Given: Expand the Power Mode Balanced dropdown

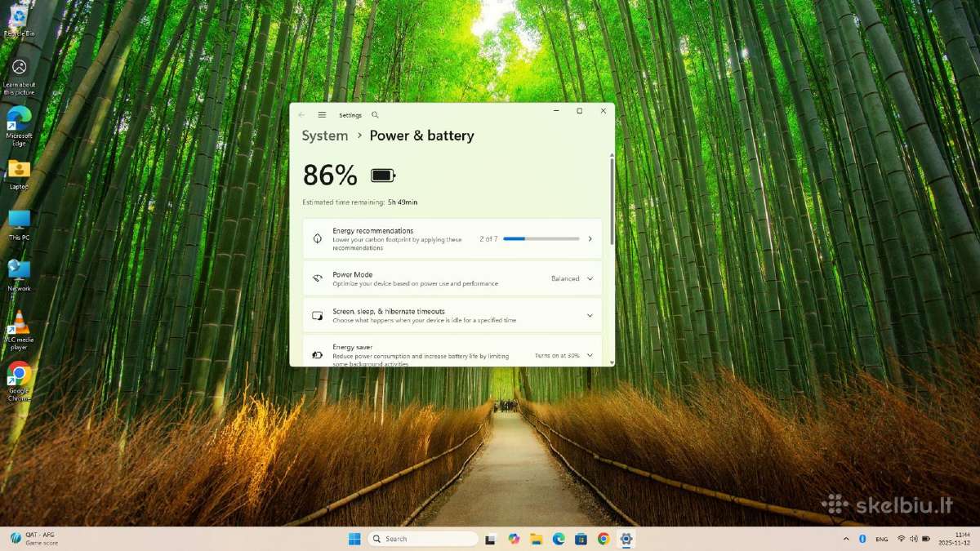Looking at the screenshot, I should [572, 278].
